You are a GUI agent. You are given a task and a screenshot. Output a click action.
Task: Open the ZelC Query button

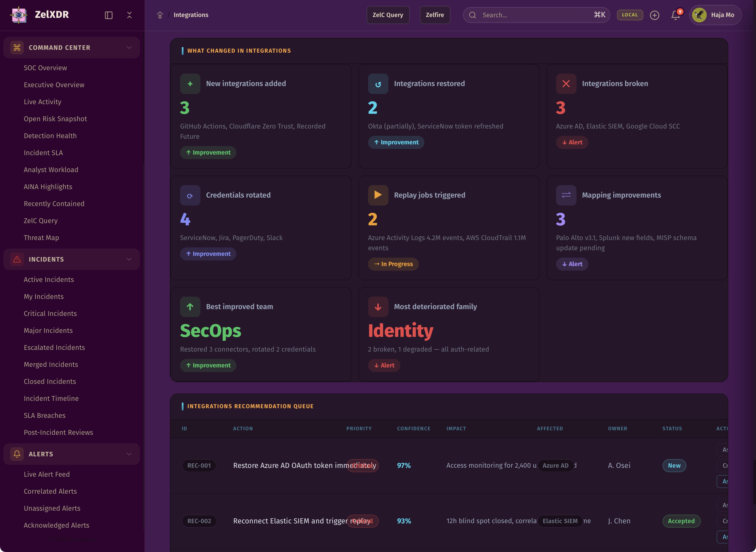coord(388,15)
